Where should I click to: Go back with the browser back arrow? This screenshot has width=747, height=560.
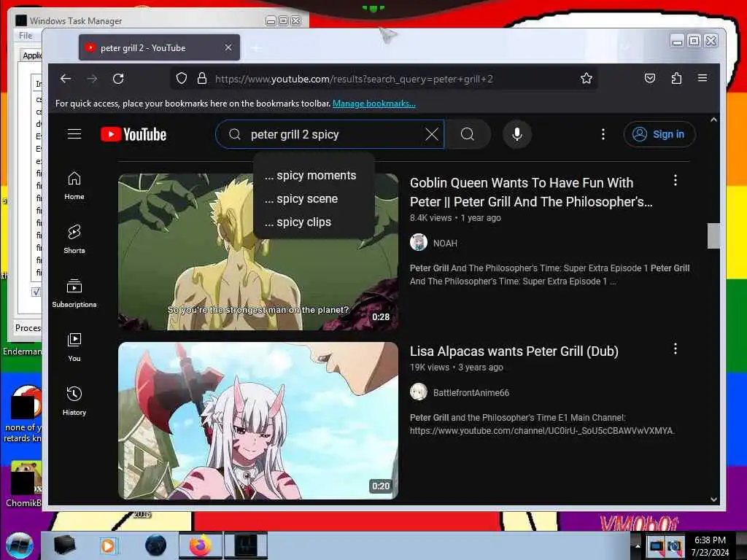(x=66, y=79)
